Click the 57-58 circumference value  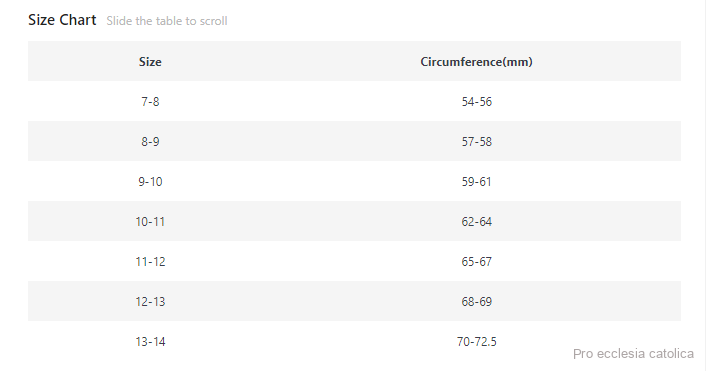pos(476,141)
